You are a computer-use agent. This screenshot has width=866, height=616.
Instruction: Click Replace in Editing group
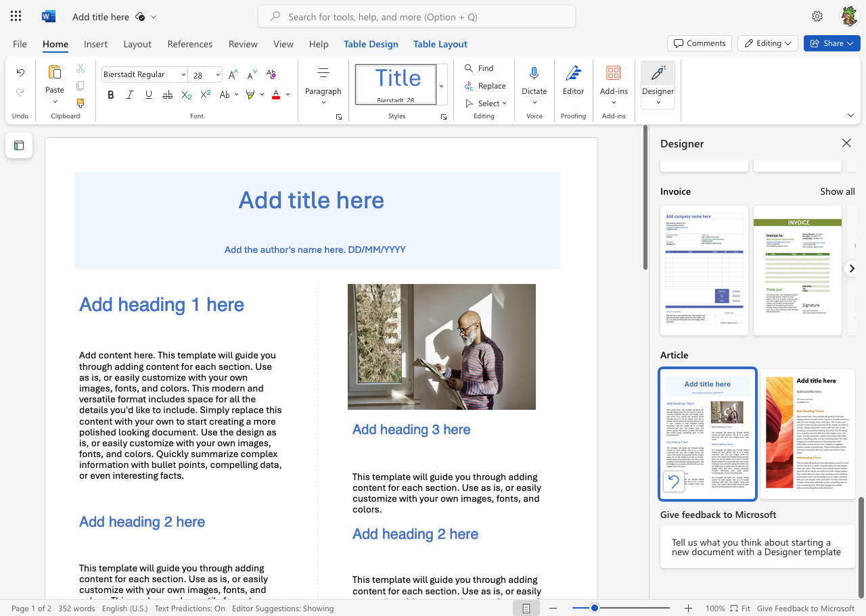[485, 86]
